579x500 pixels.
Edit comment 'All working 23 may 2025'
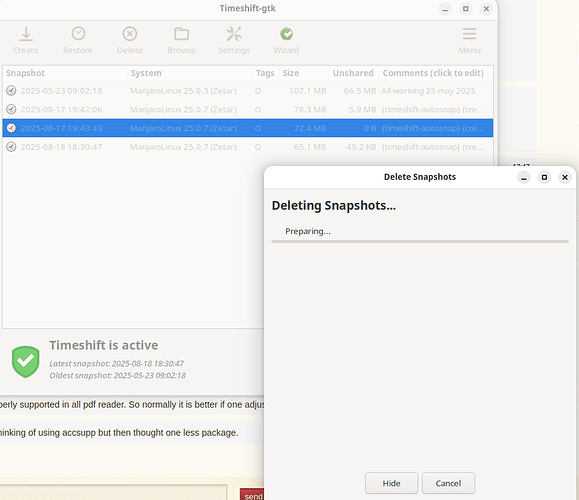coord(428,91)
